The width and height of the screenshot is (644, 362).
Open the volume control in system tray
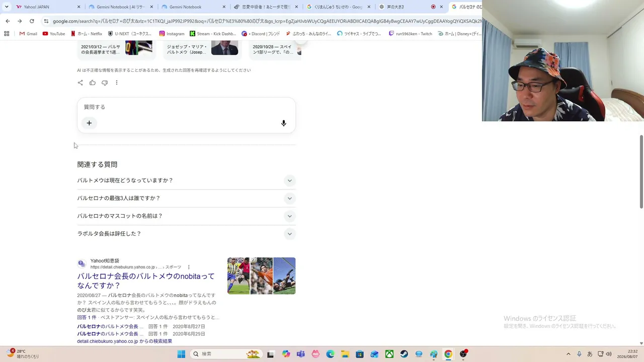click(609, 354)
